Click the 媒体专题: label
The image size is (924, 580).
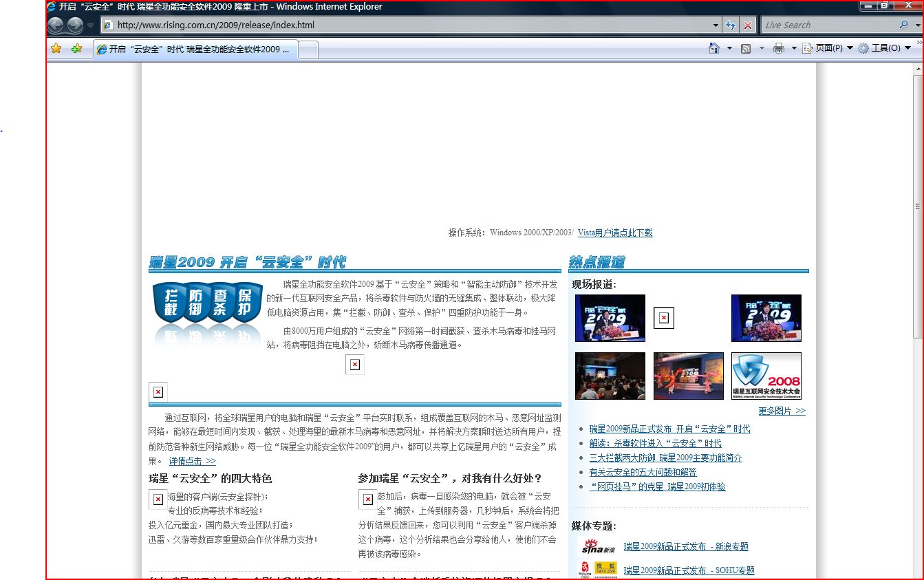(594, 526)
